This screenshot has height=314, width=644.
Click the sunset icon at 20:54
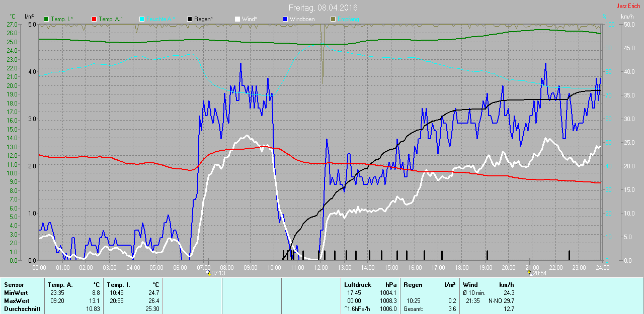[x=529, y=273]
